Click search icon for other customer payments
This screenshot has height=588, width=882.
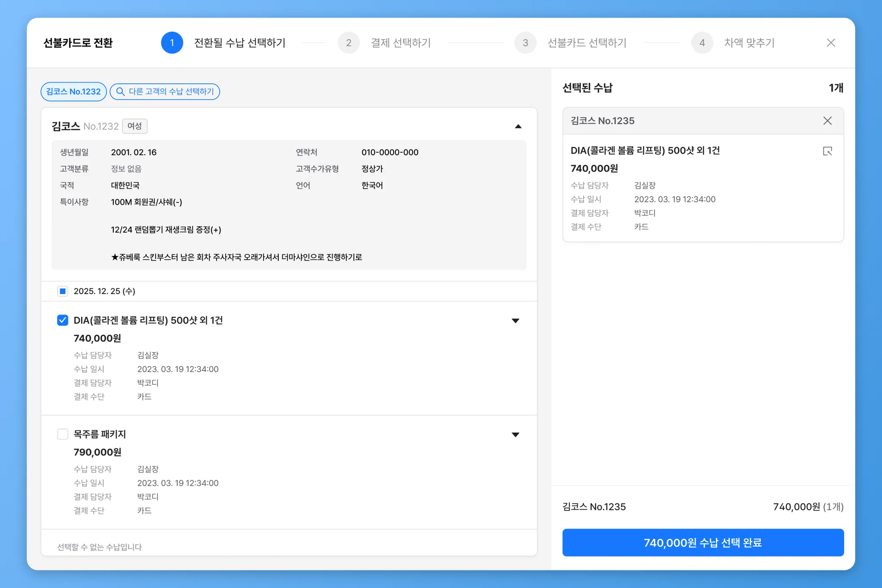[x=121, y=92]
